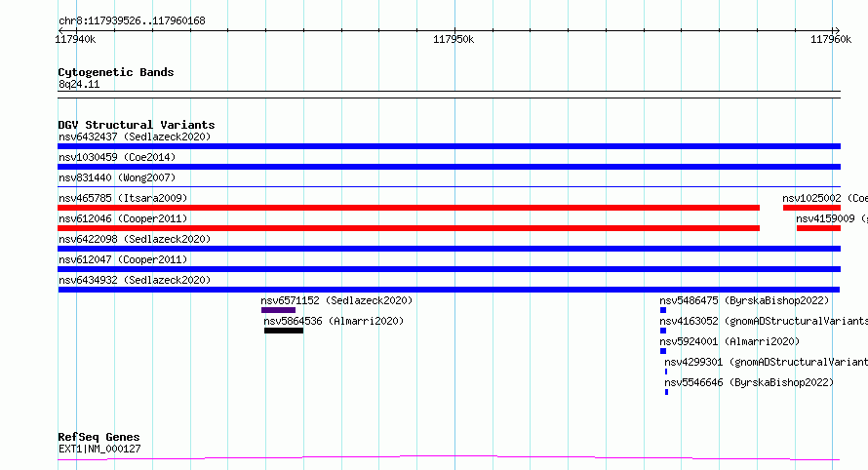Screen dimensions: 868x470
Task: Select the blue bar of nsv6432437
Action: click(449, 146)
